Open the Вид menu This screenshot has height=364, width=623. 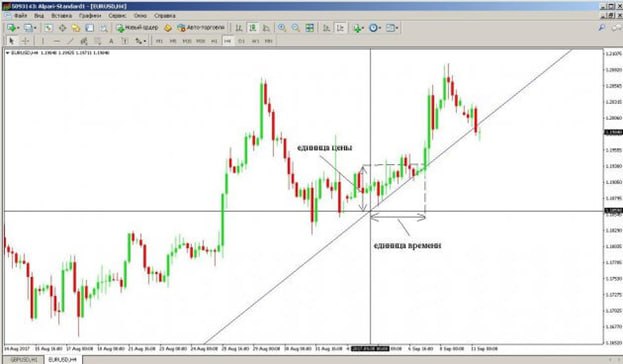pyautogui.click(x=39, y=16)
